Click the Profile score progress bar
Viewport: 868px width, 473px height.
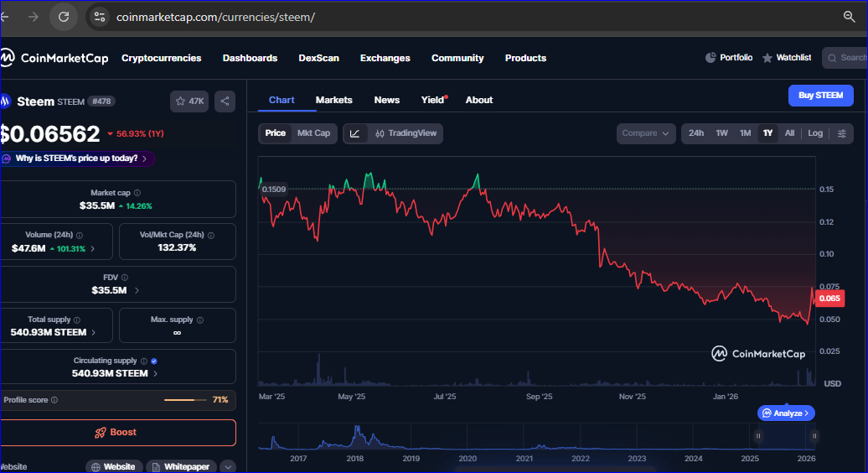(185, 400)
